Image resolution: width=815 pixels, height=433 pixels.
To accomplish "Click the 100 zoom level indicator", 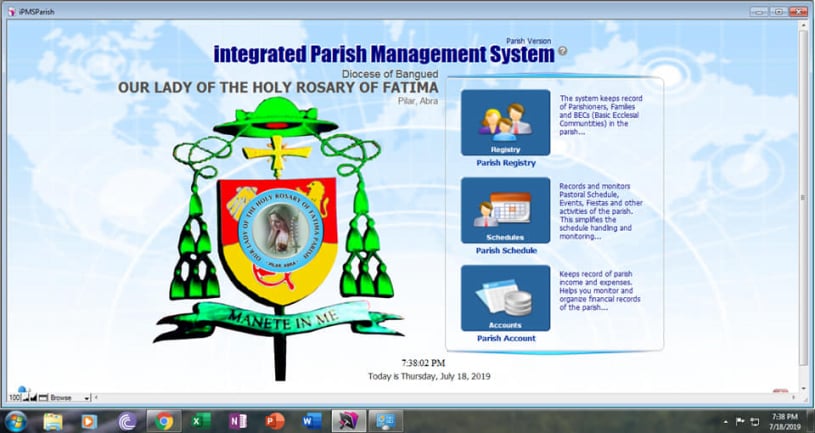I will pos(15,398).
